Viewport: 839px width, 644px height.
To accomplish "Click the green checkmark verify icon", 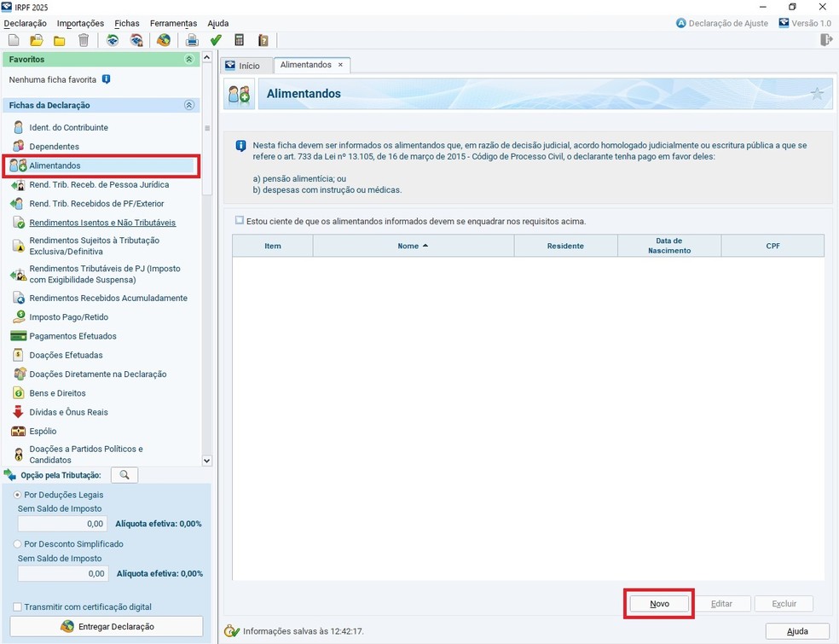I will [x=216, y=40].
